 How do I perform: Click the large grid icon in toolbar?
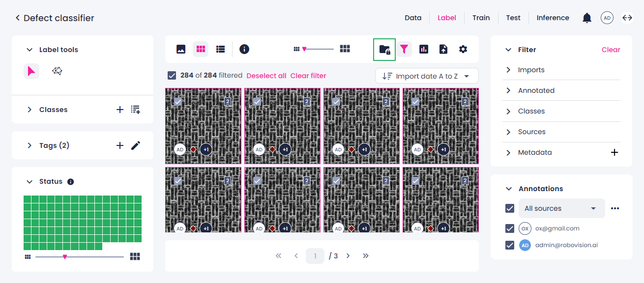[x=345, y=49]
